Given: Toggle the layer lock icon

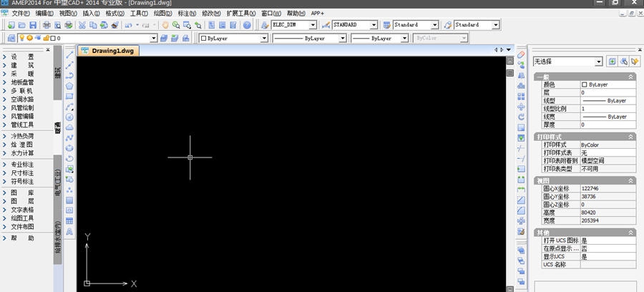Looking at the screenshot, I should point(47,38).
